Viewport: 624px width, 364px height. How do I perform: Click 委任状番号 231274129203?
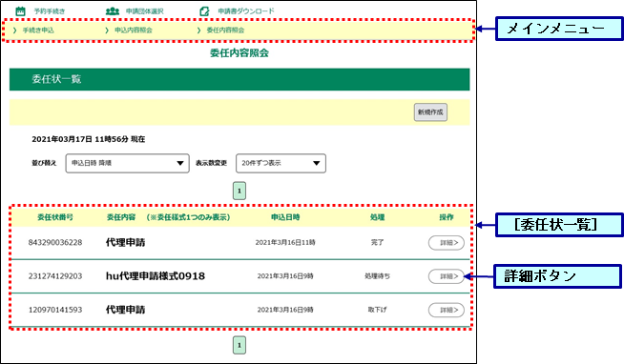click(55, 276)
